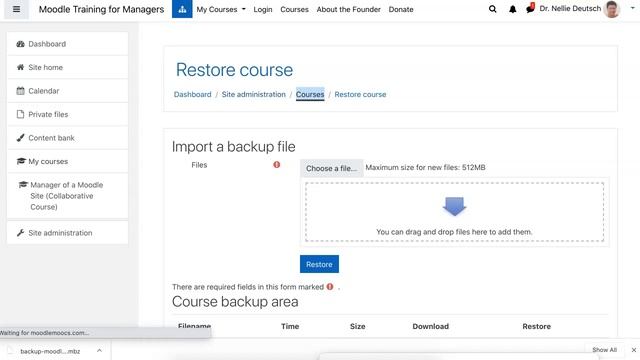The width and height of the screenshot is (640, 360).
Task: Click the Choose a file button
Action: (331, 168)
